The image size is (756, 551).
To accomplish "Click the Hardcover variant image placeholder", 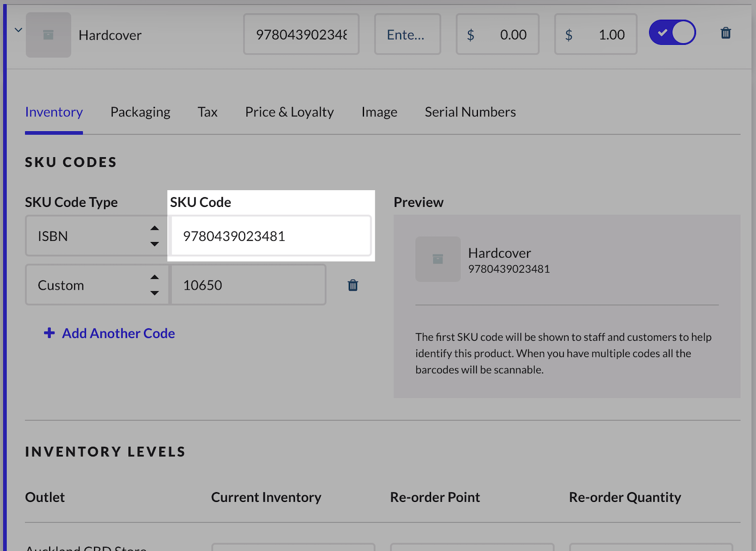I will (49, 35).
